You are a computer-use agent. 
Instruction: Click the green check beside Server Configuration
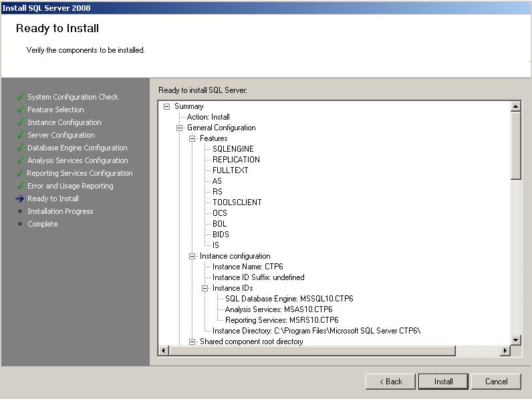[20, 135]
